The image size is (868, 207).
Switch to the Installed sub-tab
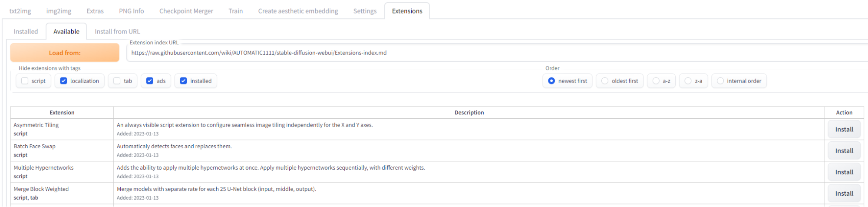[26, 31]
